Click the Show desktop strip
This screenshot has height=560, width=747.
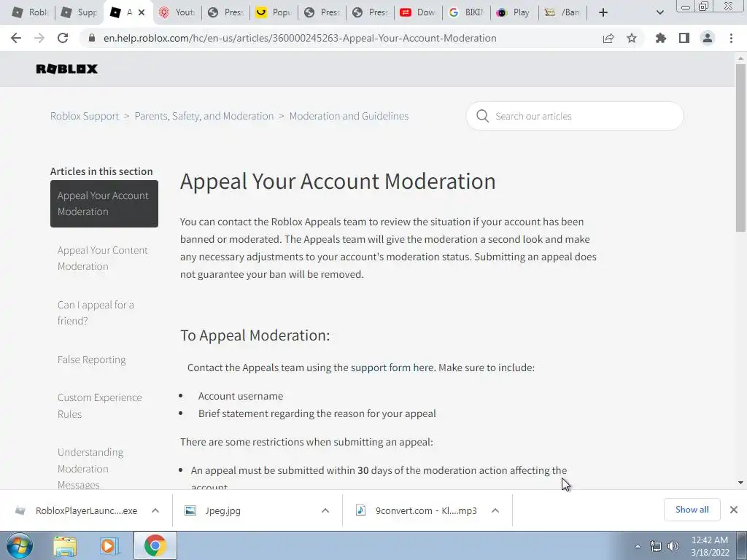tap(742, 546)
